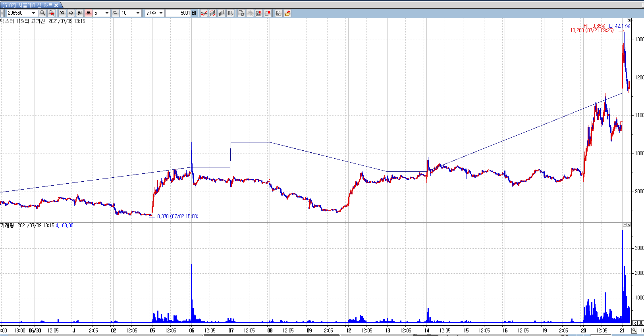Open the 건수 count type dropdown
The image size is (644, 336).
(161, 13)
